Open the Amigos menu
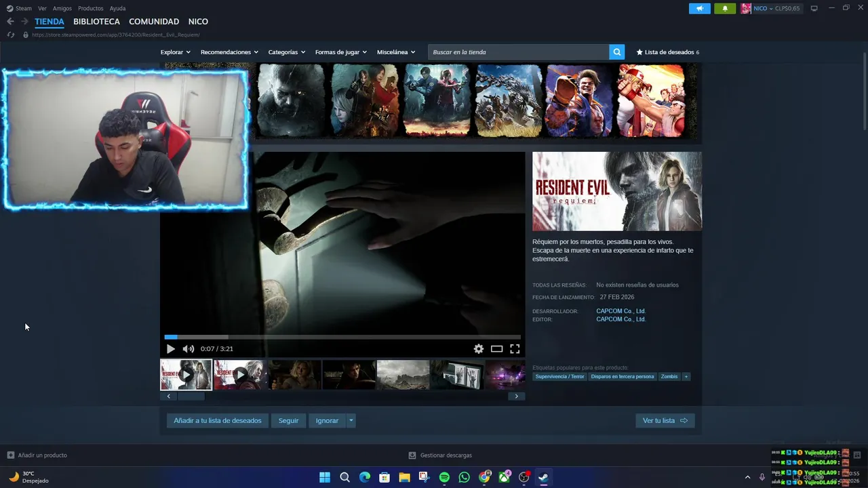 tap(62, 9)
